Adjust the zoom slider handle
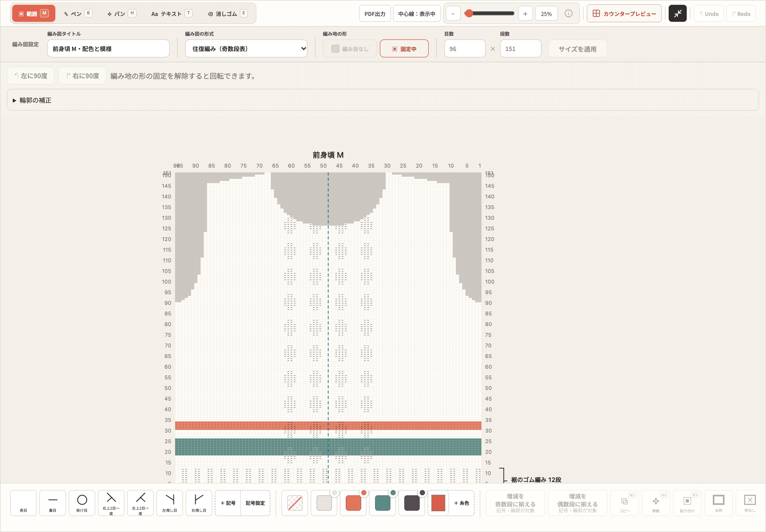Screen dimensions: 766x532 (469, 13)
